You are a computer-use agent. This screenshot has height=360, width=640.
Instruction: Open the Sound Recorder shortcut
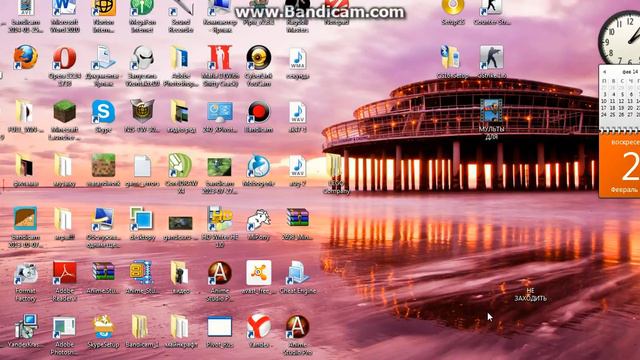[x=181, y=8]
